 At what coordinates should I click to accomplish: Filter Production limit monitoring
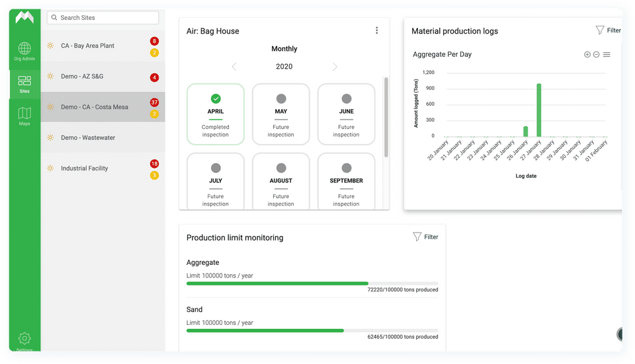point(425,237)
